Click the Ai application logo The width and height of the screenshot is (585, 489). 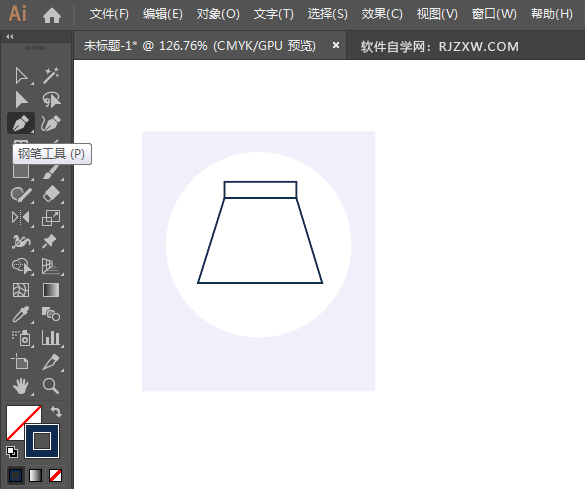point(18,14)
